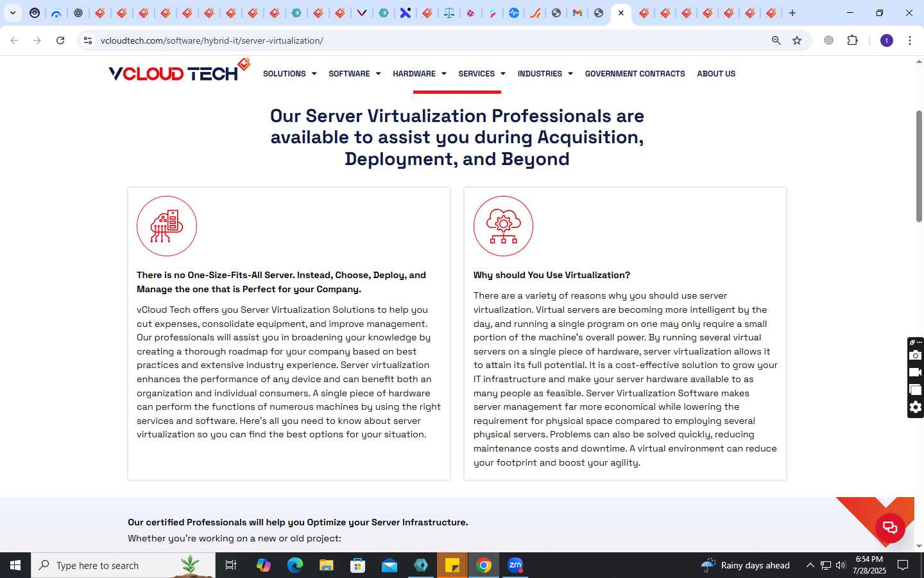Click the scrollbar up arrow

point(919,62)
